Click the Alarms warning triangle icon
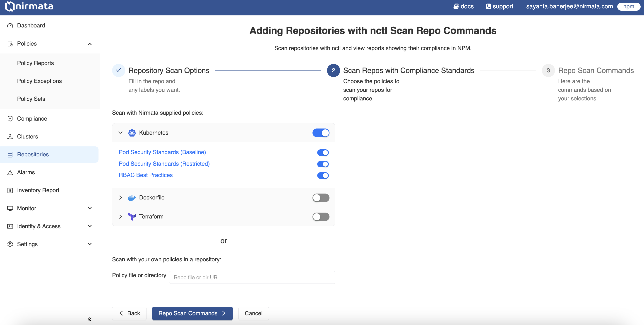 click(10, 173)
